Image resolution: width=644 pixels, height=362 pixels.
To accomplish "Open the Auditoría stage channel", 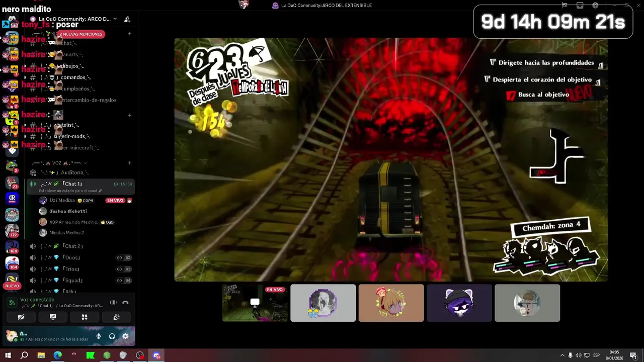I will coord(80,172).
